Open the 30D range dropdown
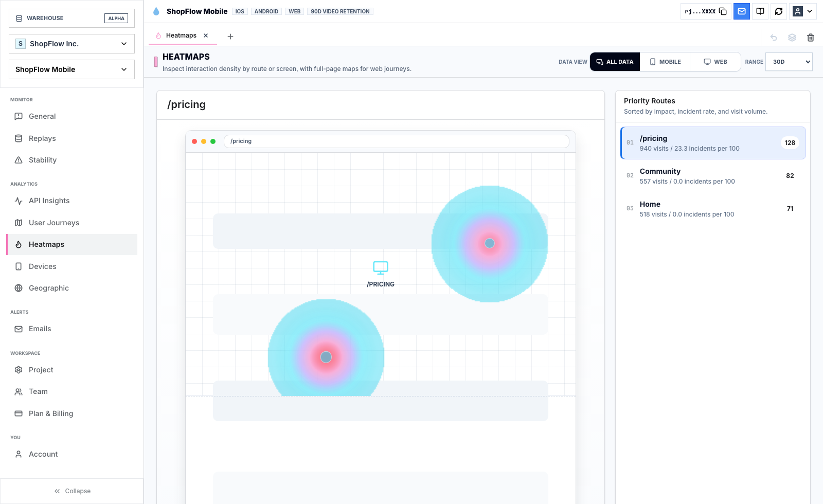Screen dimensions: 823x504 (789, 62)
